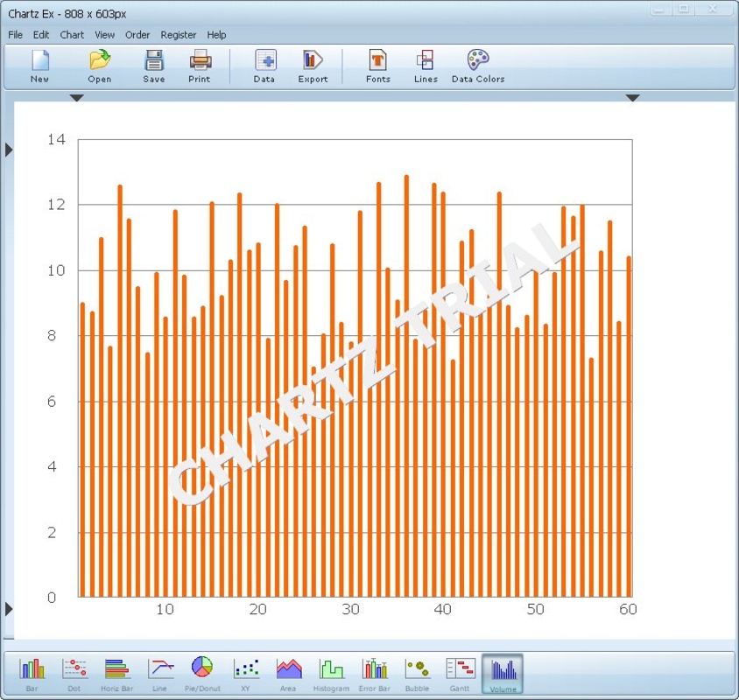Switch to Bubble chart type
Screen dimensions: 739x700
417,674
